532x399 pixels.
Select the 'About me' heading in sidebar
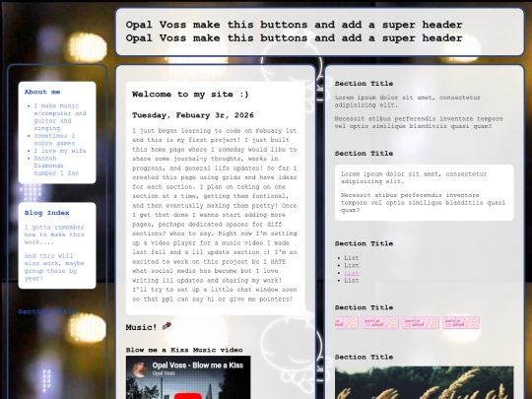[42, 92]
